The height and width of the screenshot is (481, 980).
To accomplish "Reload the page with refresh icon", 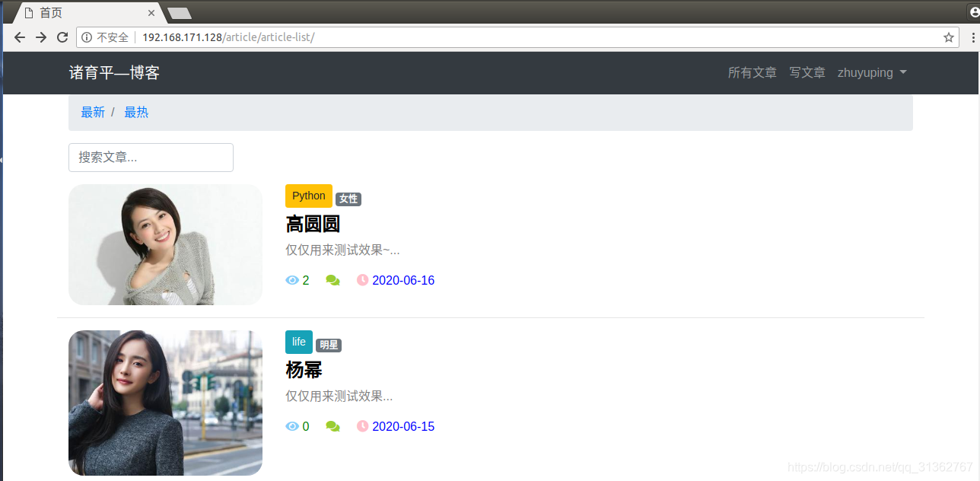I will [x=62, y=37].
